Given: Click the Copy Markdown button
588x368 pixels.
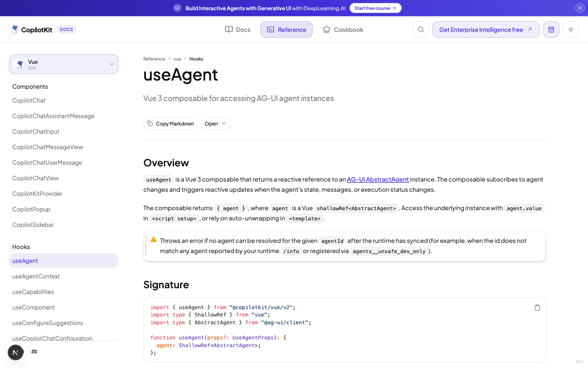Looking at the screenshot, I should click(170, 123).
